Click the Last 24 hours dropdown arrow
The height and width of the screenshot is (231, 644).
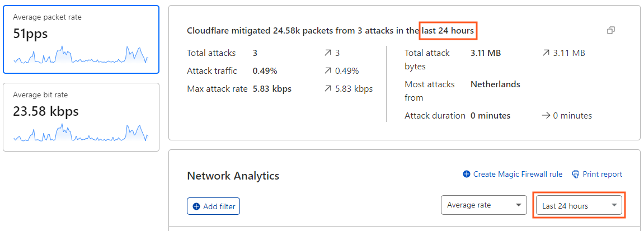(614, 205)
